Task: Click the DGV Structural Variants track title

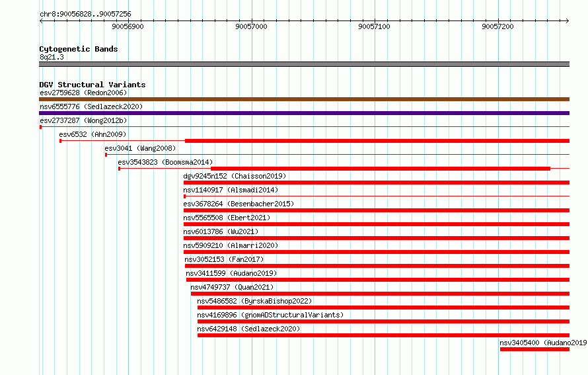Action: tap(92, 85)
